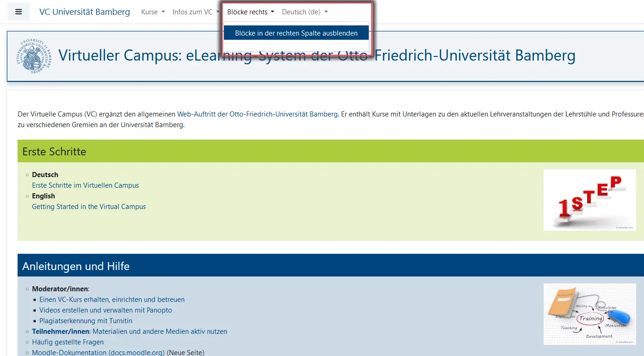This screenshot has width=644, height=356.
Task: Click the Anleitungen und Hilfe heading
Action: 76,266
